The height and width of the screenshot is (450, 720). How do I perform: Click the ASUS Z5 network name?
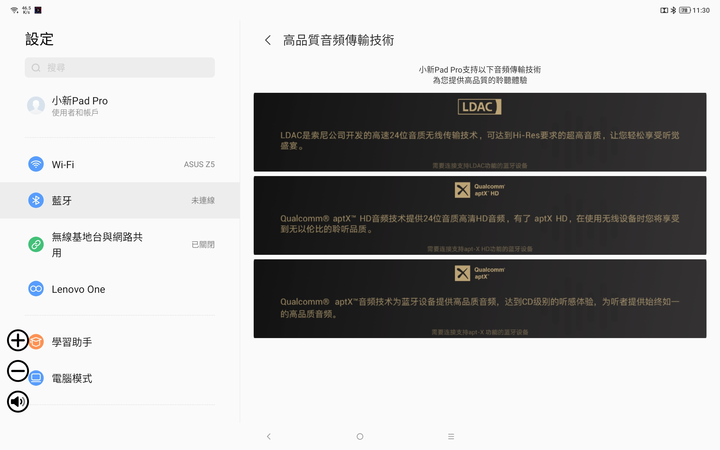point(199,164)
